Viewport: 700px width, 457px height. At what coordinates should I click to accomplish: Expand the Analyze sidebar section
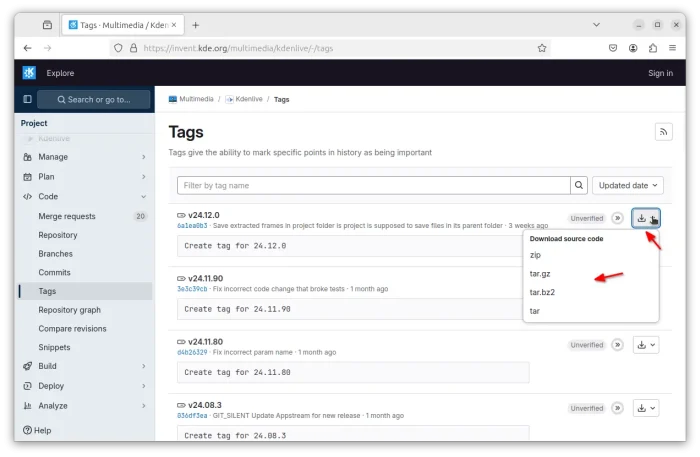[143, 406]
